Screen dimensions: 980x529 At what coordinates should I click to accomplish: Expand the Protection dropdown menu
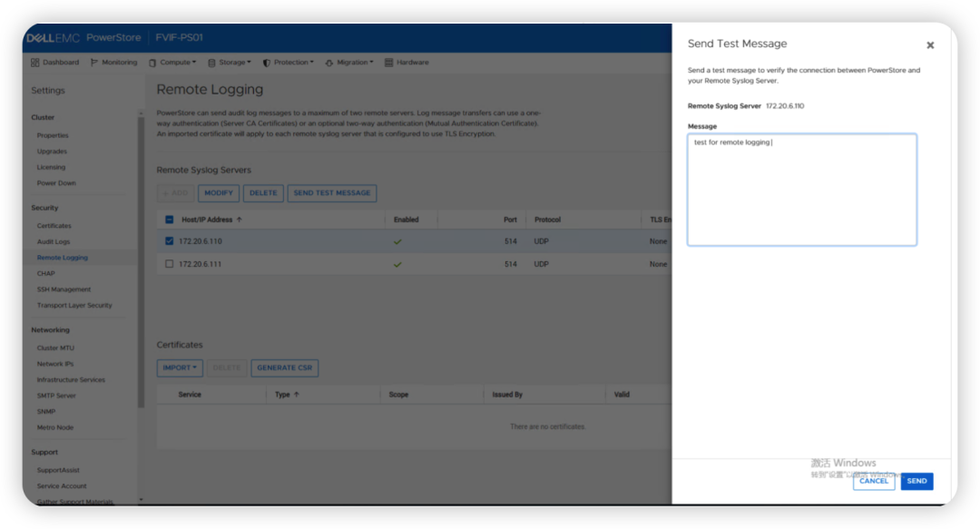289,63
